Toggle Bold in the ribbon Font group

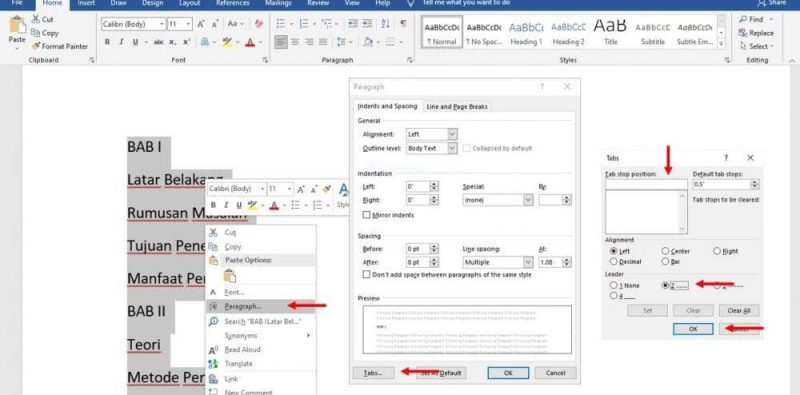(x=107, y=42)
